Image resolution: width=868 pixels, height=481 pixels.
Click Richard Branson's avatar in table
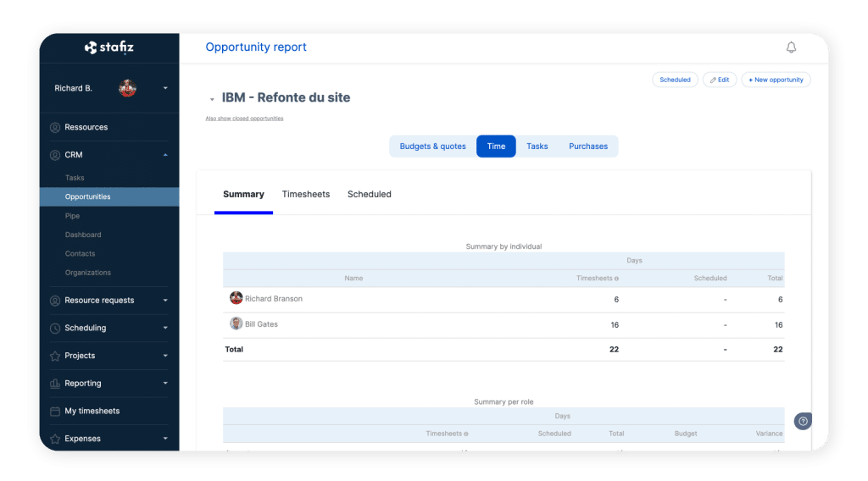tap(236, 298)
